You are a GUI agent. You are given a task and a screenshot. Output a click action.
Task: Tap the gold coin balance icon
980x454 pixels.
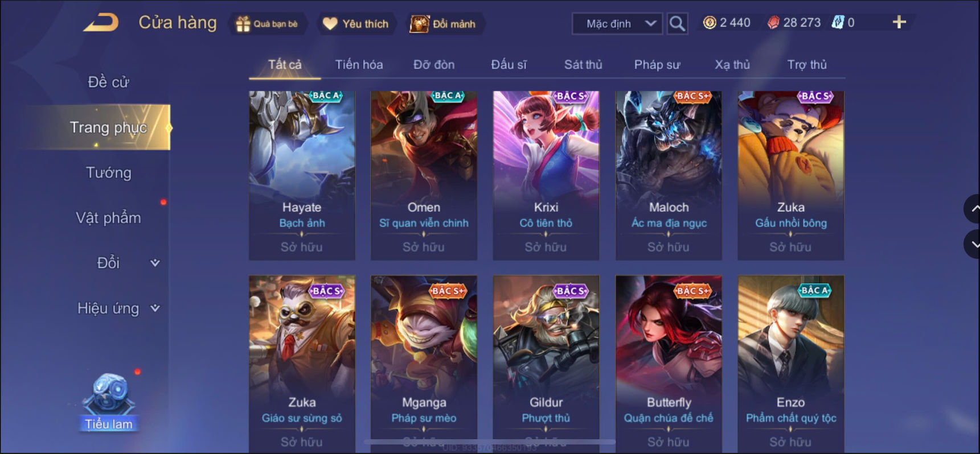pos(710,23)
